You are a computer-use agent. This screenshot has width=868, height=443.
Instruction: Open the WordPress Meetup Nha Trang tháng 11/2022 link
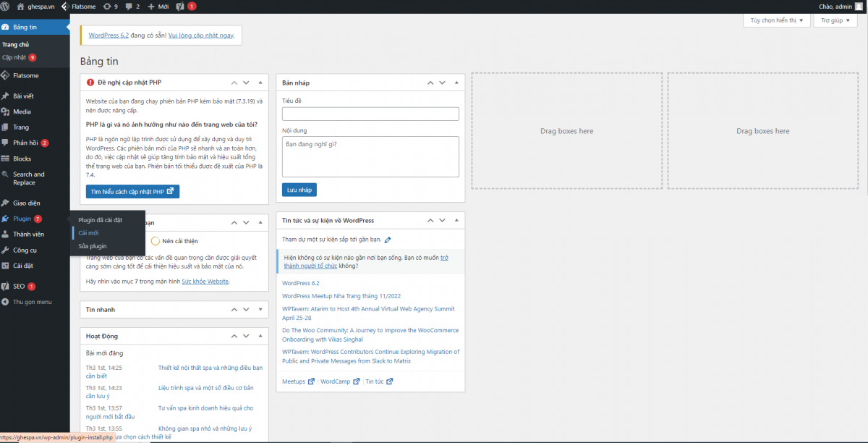[341, 296]
